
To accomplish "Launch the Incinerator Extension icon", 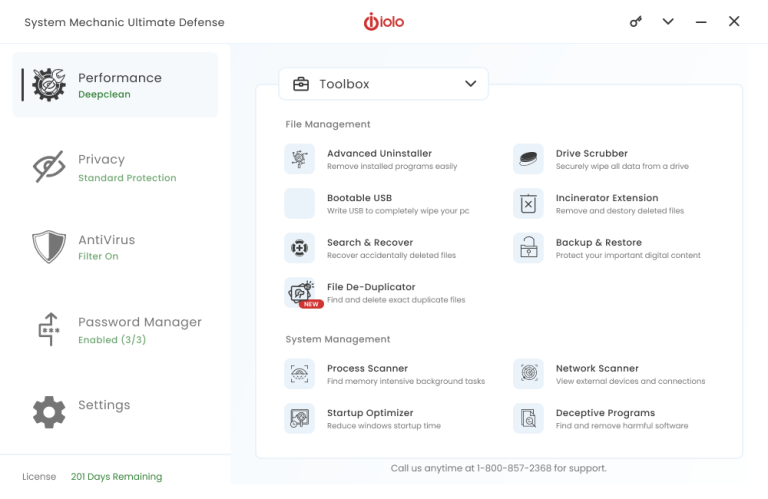I will click(x=528, y=204).
